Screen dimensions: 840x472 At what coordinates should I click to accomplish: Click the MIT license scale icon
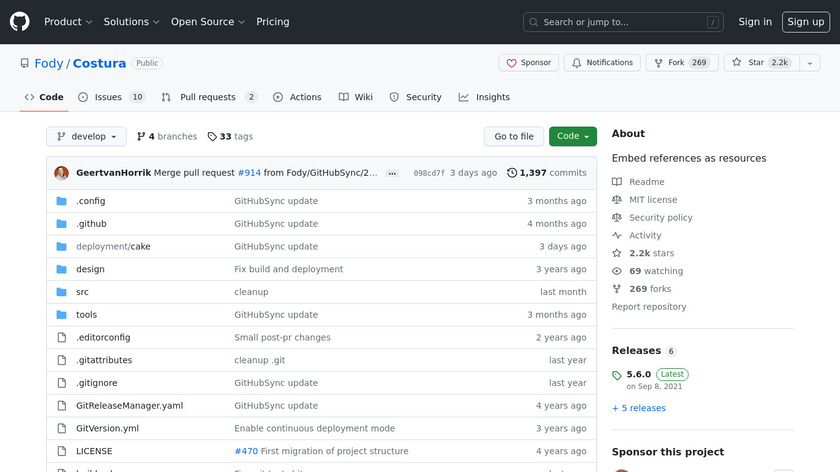617,200
